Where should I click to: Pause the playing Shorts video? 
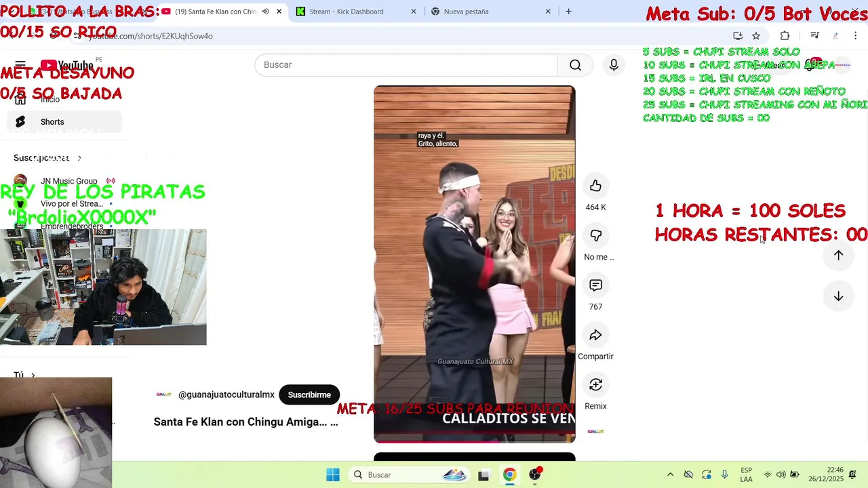[474, 264]
